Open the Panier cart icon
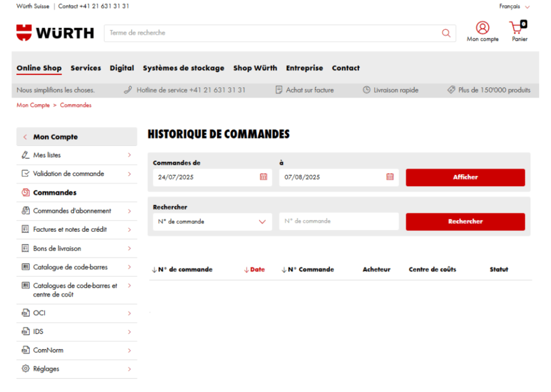Image resolution: width=551 pixels, height=392 pixels. coord(518,27)
